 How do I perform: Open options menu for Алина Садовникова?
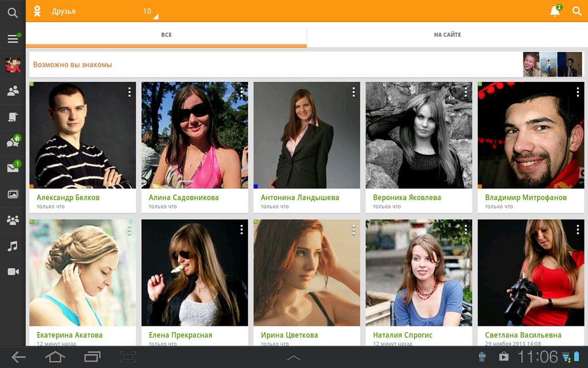(x=242, y=92)
